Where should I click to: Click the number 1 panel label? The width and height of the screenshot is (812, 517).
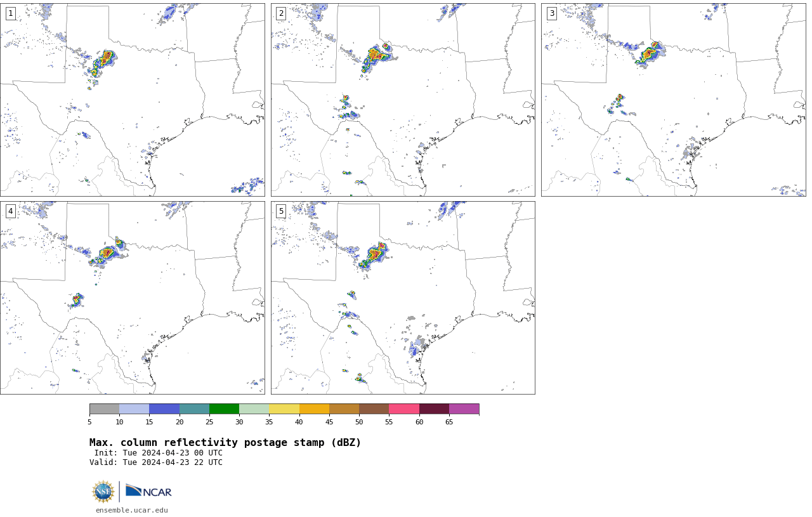10,13
